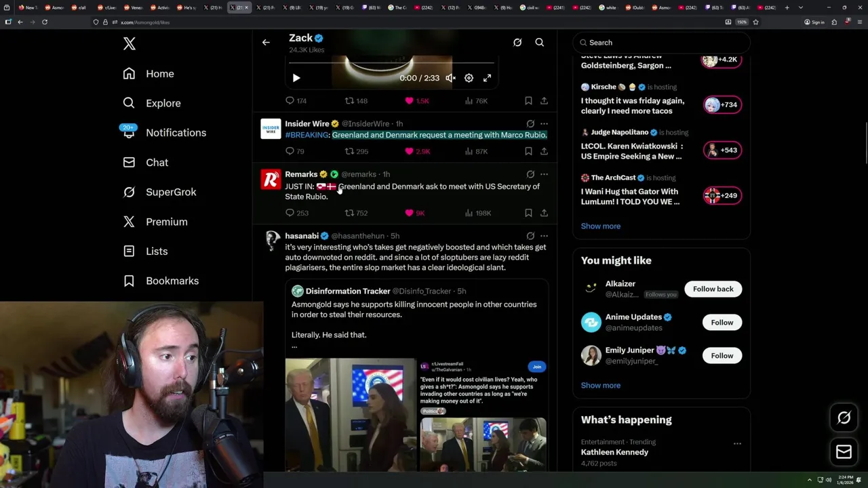868x488 pixels.
Task: Join the space with +734 listeners
Action: point(722,104)
